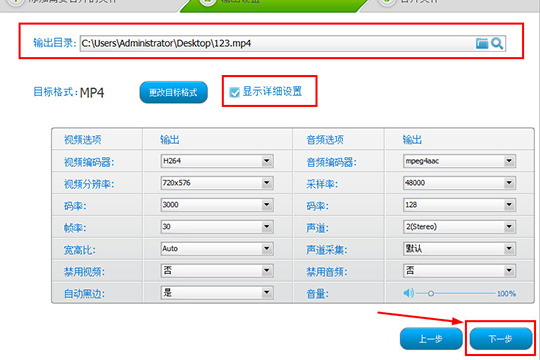Screen dimensions: 540x360
Task: Open the 视频编码器 H264 dropdown
Action: (217, 161)
